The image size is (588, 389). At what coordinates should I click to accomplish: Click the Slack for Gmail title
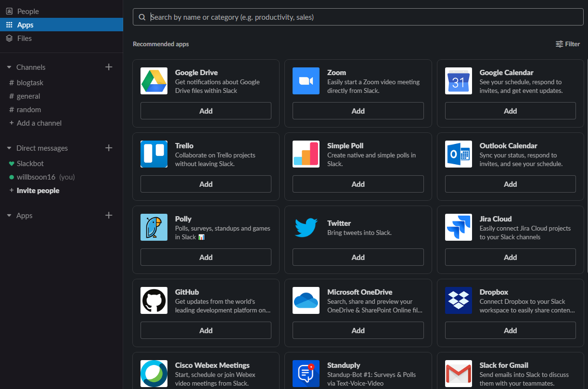click(x=504, y=365)
